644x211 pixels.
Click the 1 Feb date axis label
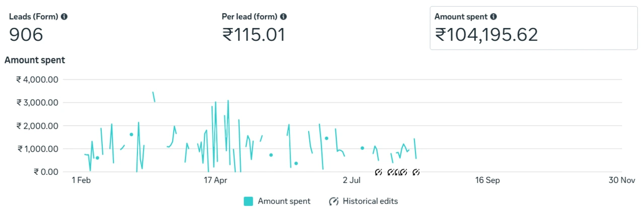click(x=81, y=180)
